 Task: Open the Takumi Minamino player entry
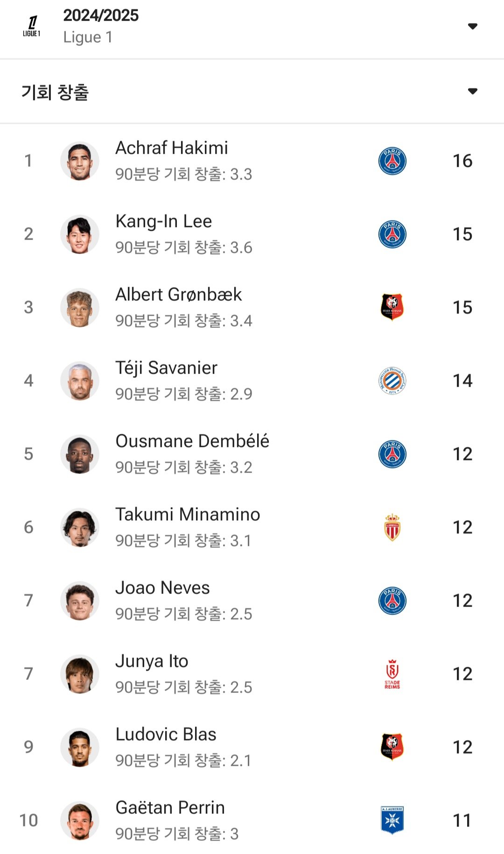pos(252,527)
